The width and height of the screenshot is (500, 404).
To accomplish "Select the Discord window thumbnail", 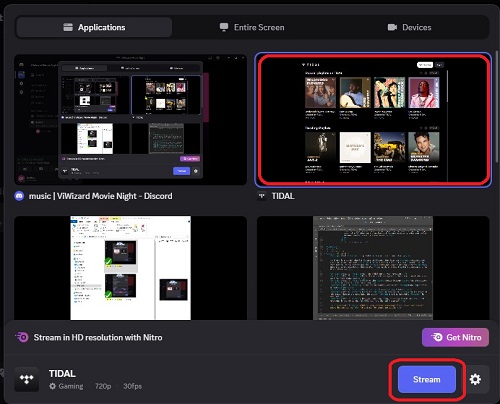I will (131, 120).
